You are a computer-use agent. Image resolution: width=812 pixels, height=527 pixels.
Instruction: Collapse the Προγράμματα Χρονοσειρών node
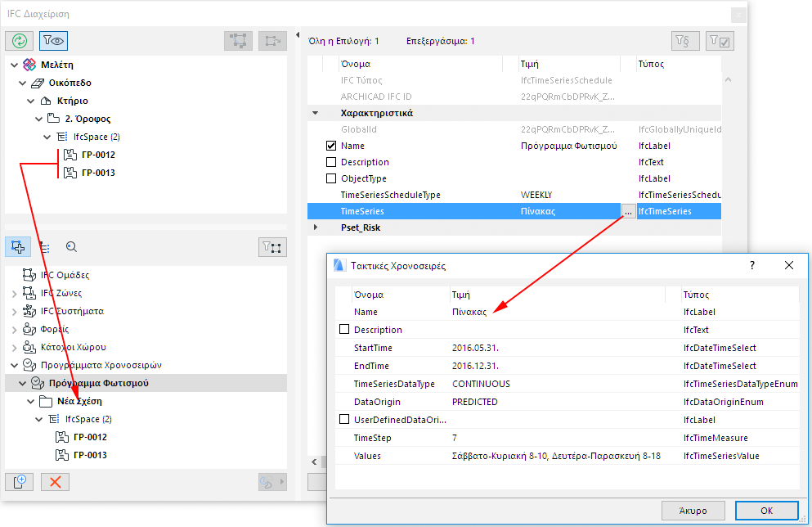[14, 365]
